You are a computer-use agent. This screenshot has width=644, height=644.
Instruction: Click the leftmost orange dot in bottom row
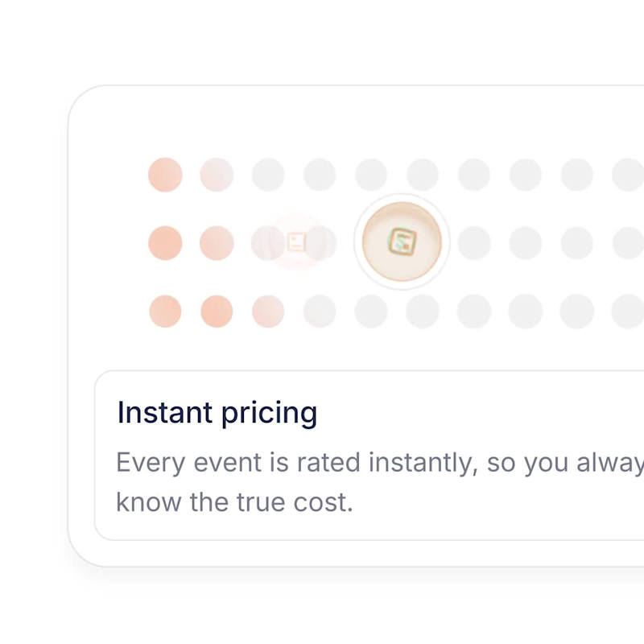click(165, 312)
